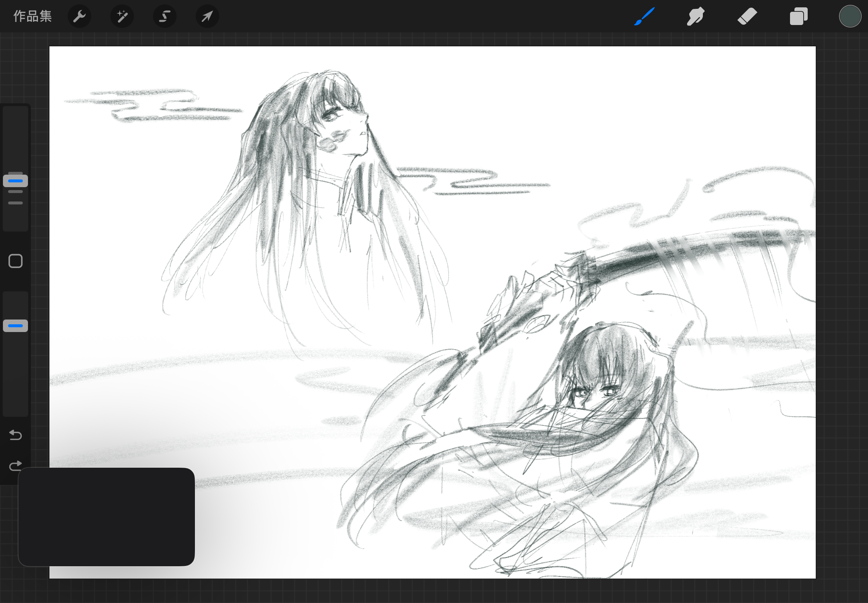
Task: Activate the Transform arrow tool
Action: click(207, 16)
